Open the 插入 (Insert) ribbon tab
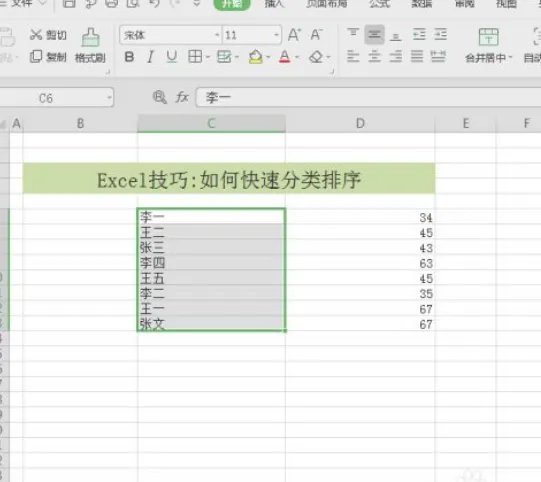541x482 pixels. point(275,3)
